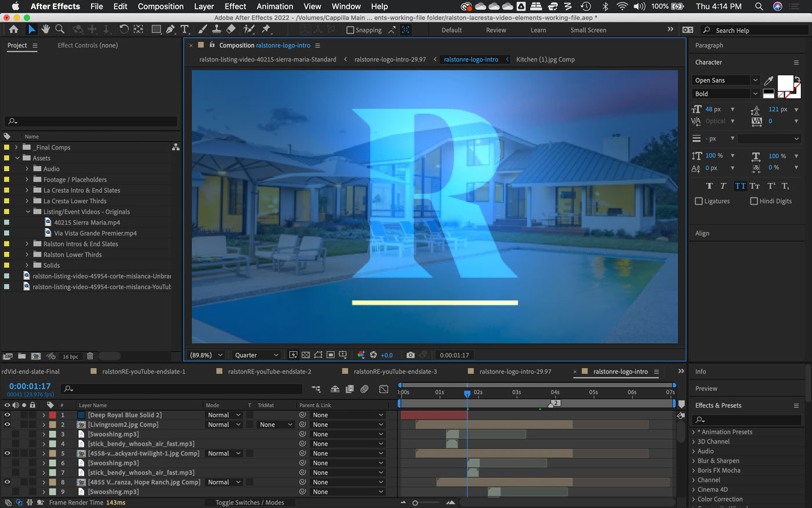Select the Zoom magnifier tool

[x=60, y=29]
